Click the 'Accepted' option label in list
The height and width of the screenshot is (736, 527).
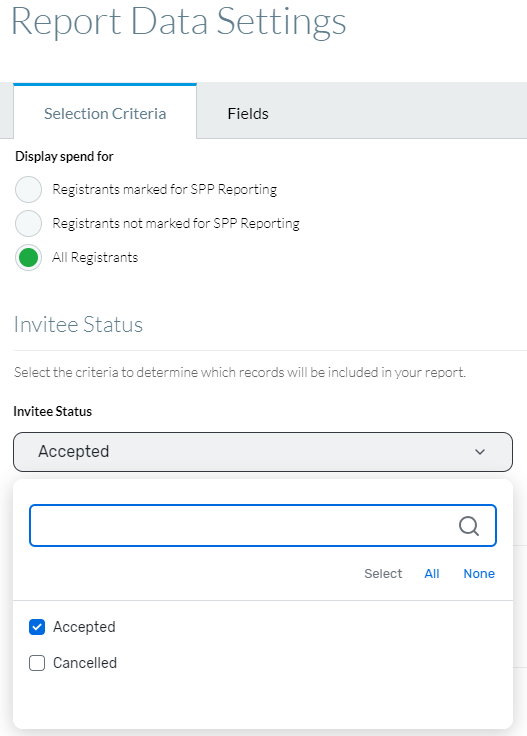[84, 627]
